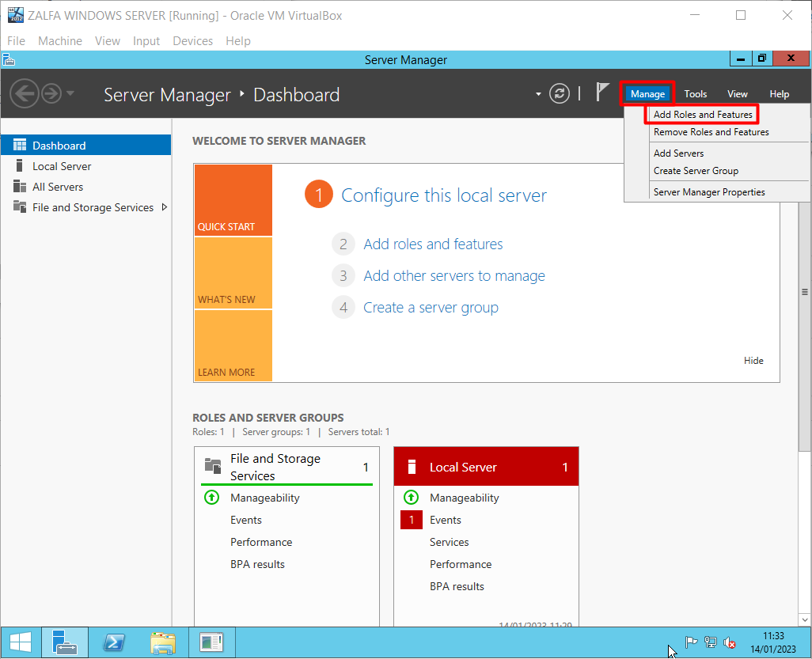Screen dimensions: 812x659
Task: Click Manageability under File and Storage Services
Action: pos(264,498)
